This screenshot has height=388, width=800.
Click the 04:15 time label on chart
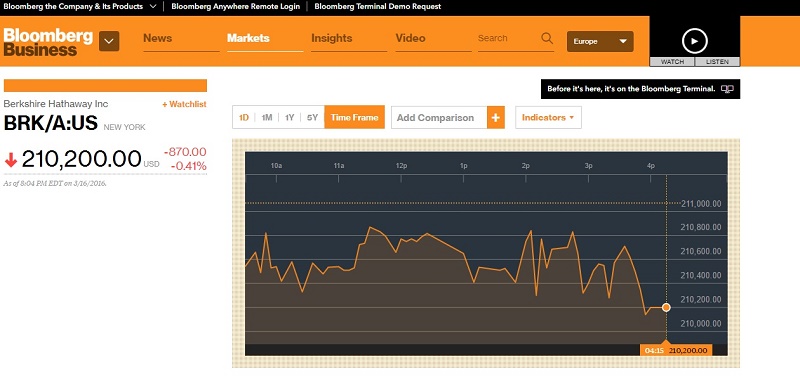pos(654,350)
